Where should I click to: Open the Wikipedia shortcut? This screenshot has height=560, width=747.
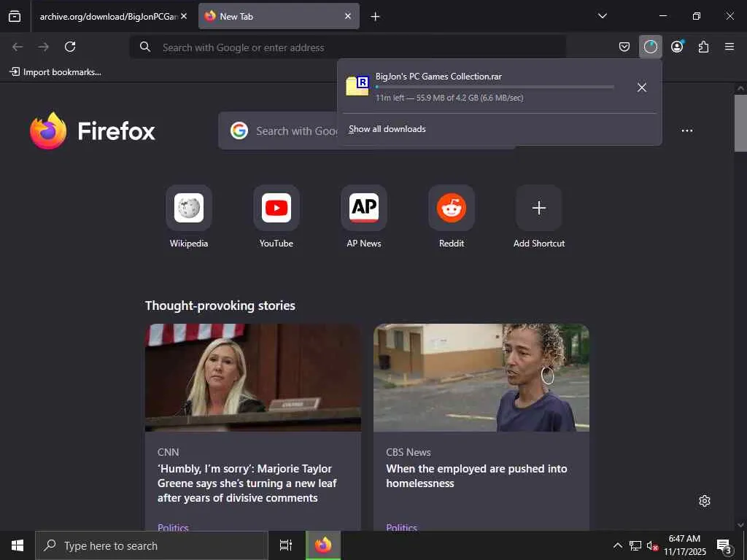click(x=189, y=217)
